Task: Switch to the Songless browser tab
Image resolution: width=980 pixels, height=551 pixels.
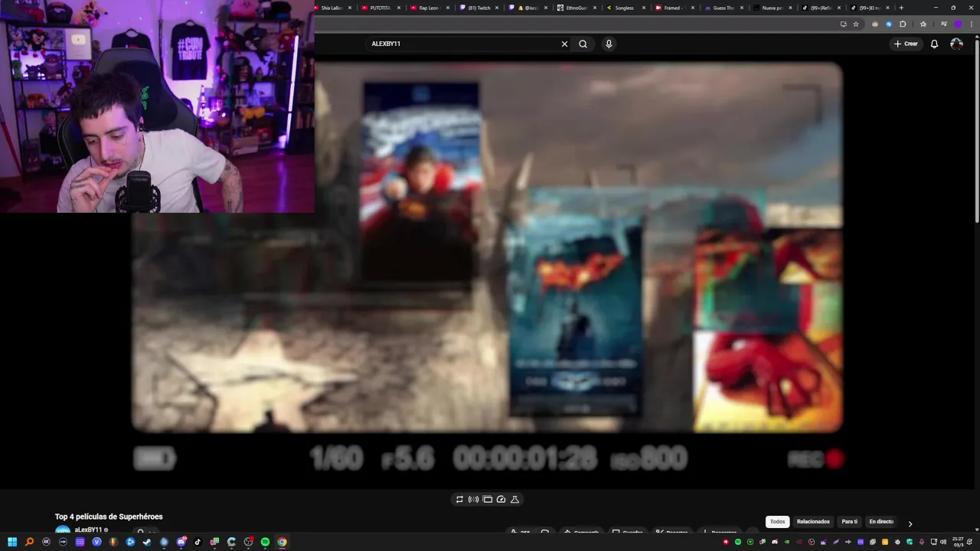Action: click(x=624, y=8)
